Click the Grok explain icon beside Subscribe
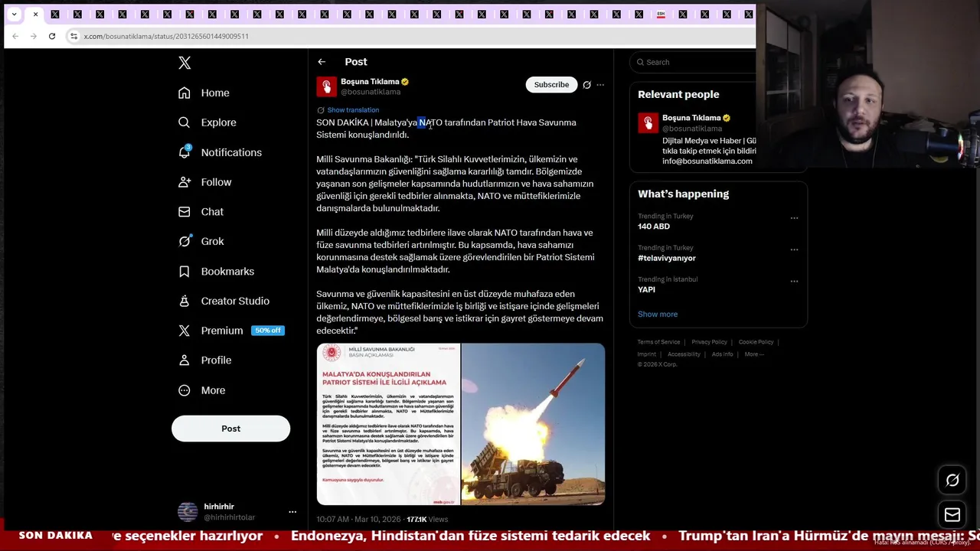The image size is (980, 551). [x=586, y=85]
